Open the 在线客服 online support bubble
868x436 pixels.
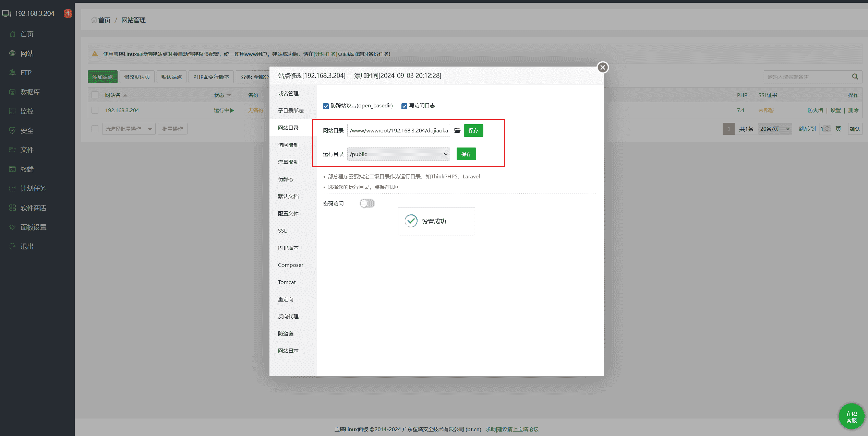tap(851, 417)
